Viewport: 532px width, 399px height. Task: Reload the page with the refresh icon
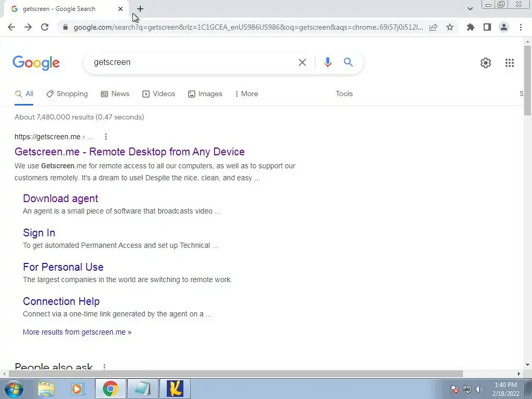(x=45, y=27)
